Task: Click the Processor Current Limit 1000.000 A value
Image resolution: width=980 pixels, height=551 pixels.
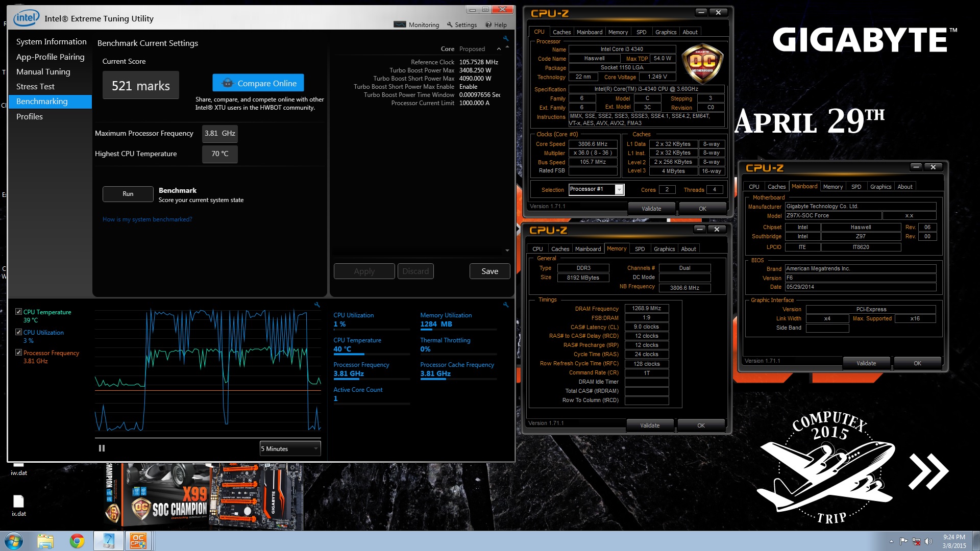Action: pyautogui.click(x=474, y=103)
